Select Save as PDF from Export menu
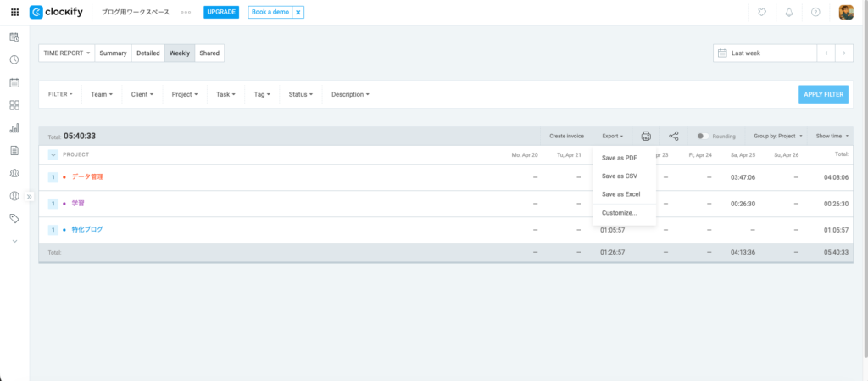This screenshot has height=381, width=868. 619,158
